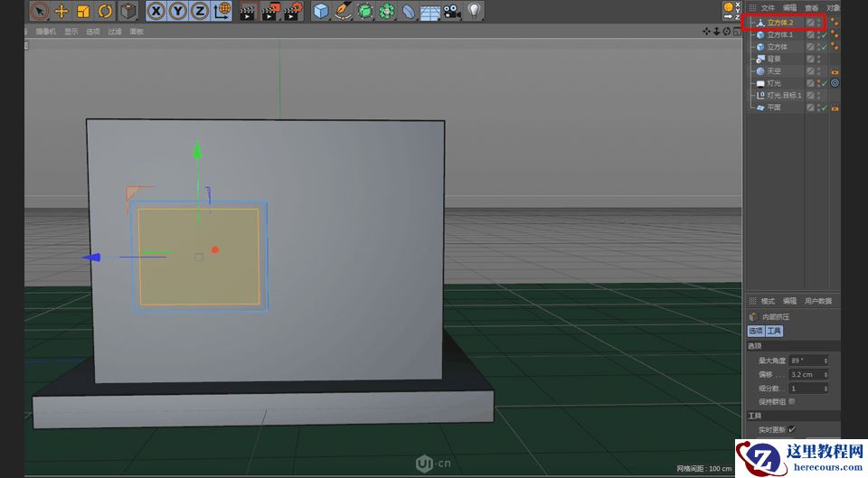Viewport: 868px width, 478px height.
Task: Toggle world coordinate system icon
Action: [222, 11]
